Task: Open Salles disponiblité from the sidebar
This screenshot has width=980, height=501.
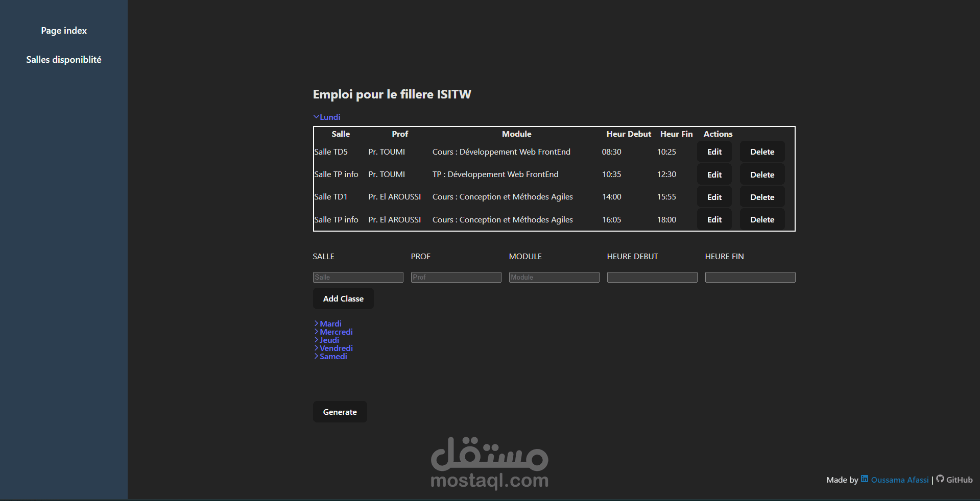Action: pos(63,59)
